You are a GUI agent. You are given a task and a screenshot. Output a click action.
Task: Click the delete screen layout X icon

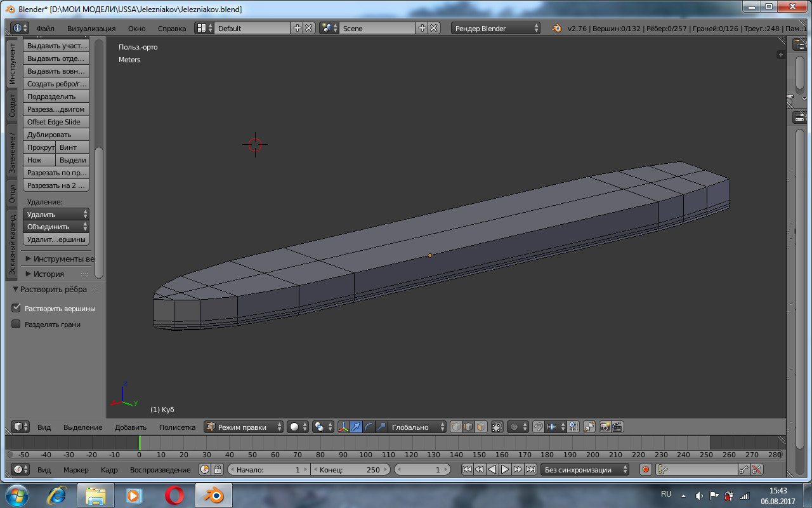308,29
